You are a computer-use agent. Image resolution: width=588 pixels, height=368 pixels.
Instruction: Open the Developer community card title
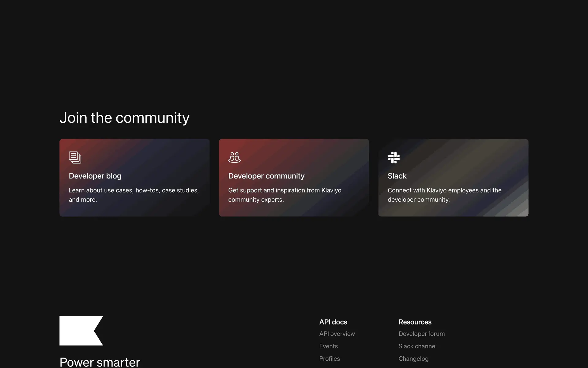point(266,176)
